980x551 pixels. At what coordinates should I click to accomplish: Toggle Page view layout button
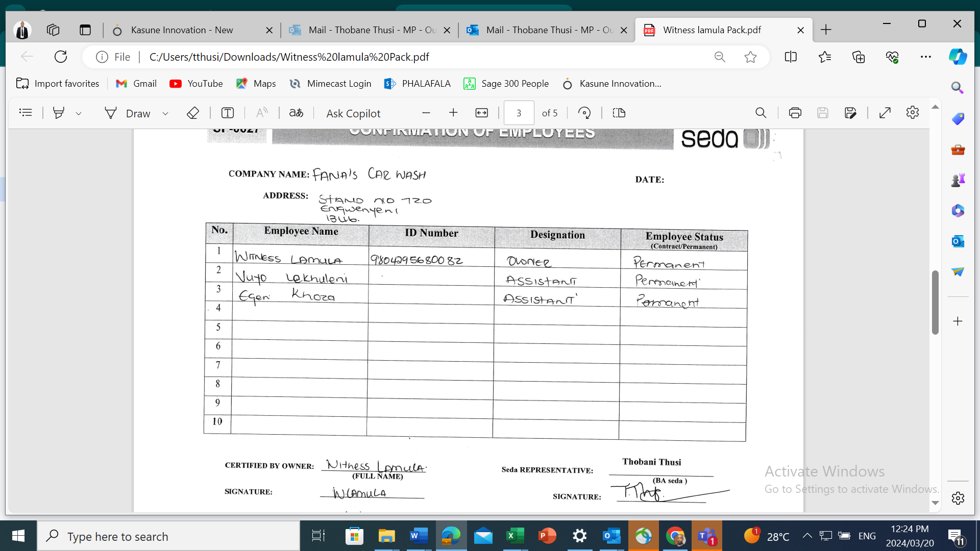click(619, 113)
